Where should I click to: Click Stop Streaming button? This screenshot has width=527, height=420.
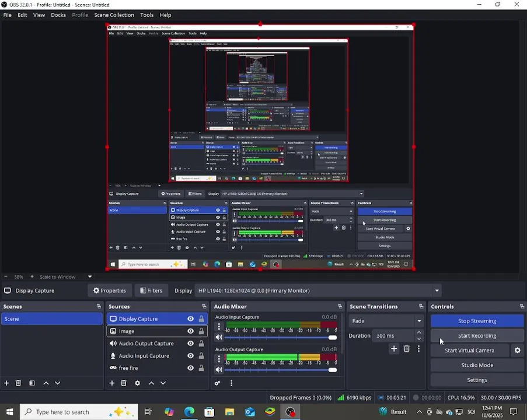pos(477,321)
